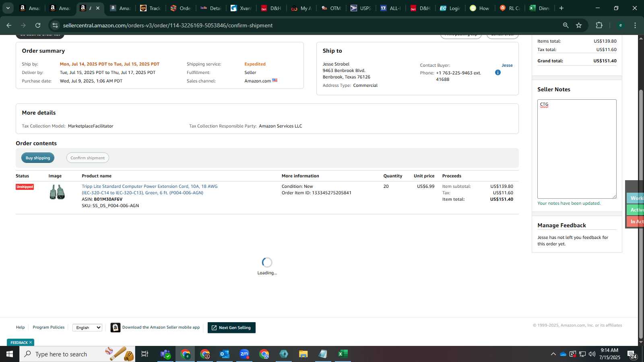Open Outlook from the taskbar
This screenshot has width=644, height=362.
click(225, 354)
